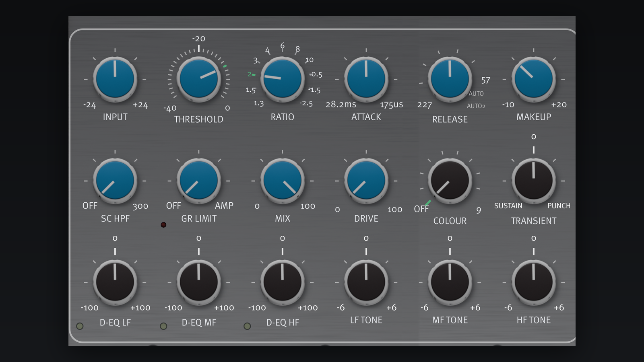644x362 pixels.
Task: Click the ratio -2.5 mark
Action: 306,103
